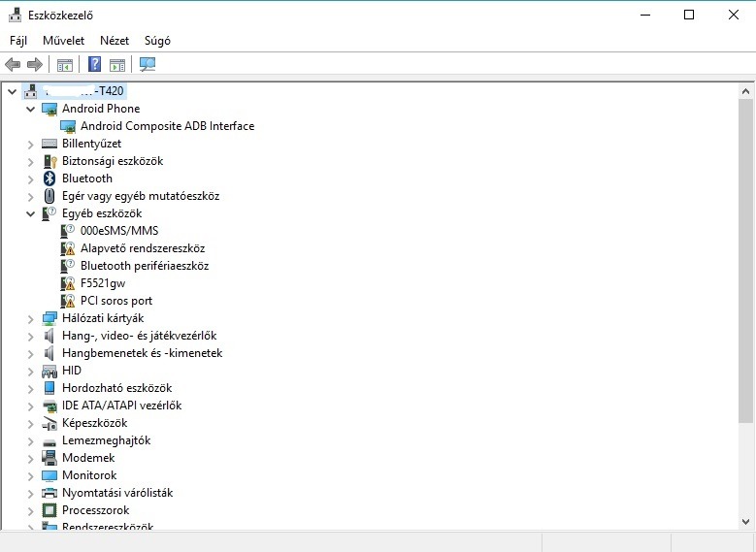Click the Hálózati kártyák network icon
Screen dimensions: 756x552
pos(49,318)
